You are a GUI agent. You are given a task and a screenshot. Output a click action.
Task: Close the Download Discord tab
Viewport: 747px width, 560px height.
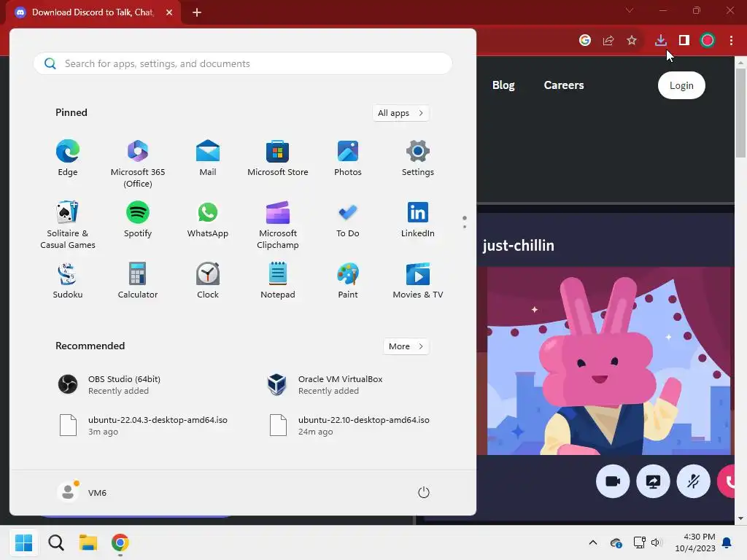(x=169, y=12)
